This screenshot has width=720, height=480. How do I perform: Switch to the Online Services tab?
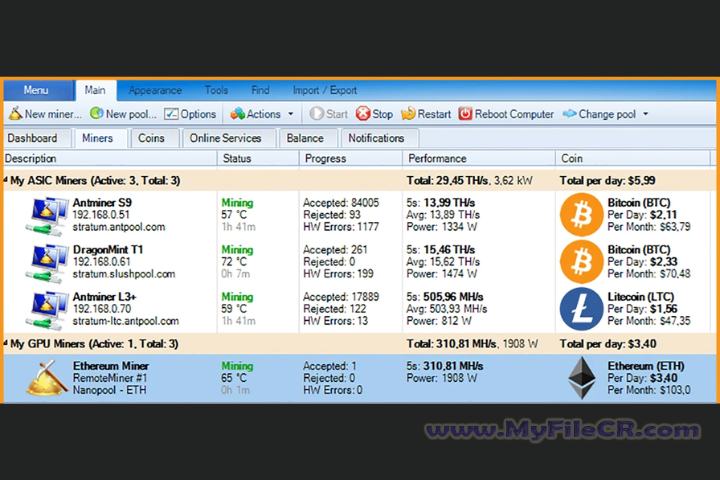point(228,138)
